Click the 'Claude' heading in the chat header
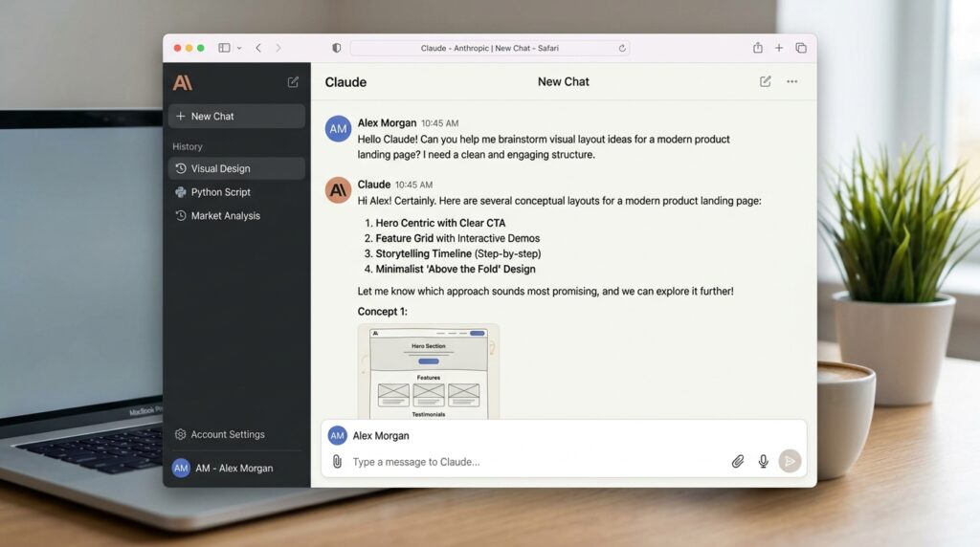This screenshot has width=980, height=547. [345, 82]
